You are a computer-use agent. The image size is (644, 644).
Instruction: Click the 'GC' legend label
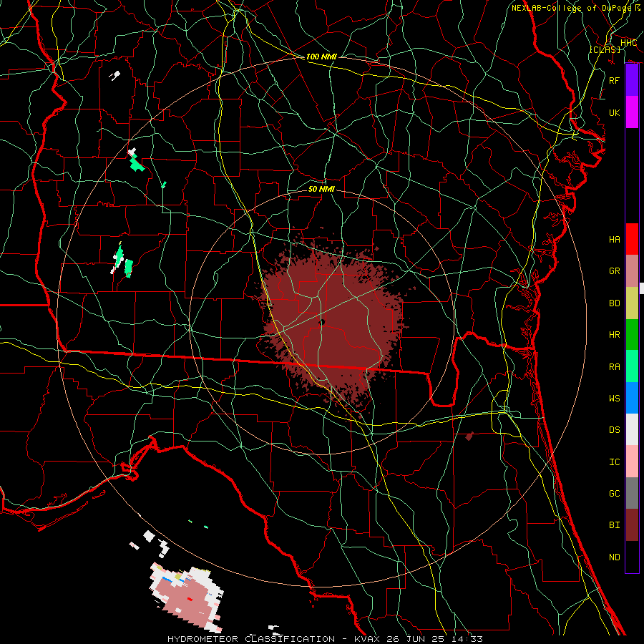click(614, 494)
